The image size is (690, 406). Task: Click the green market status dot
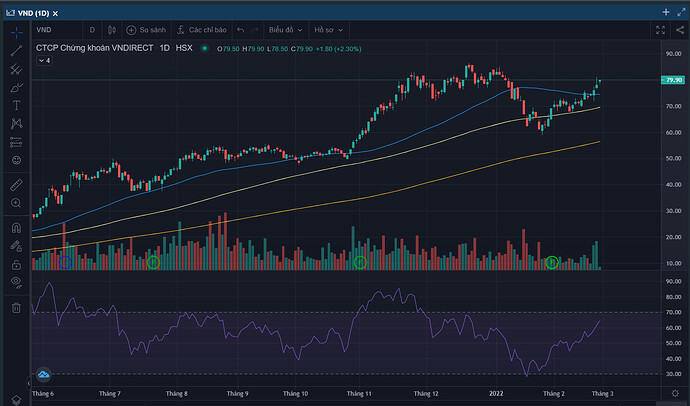205,48
